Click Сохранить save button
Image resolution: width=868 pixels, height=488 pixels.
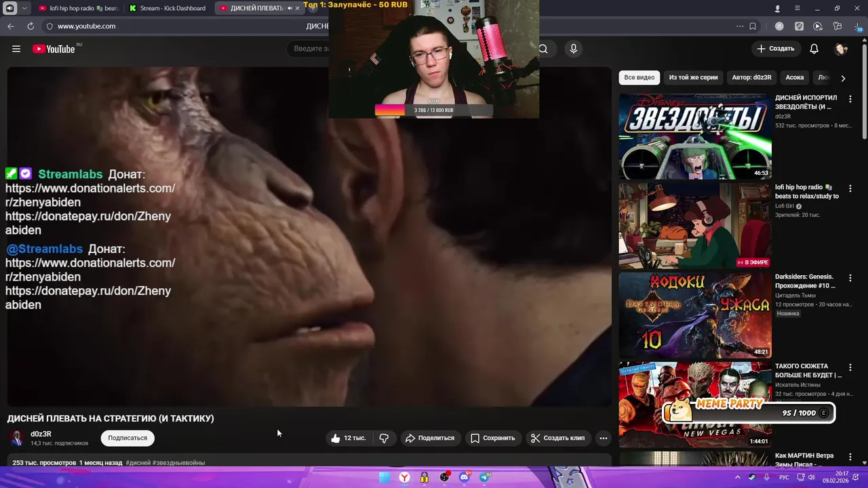pos(493,438)
